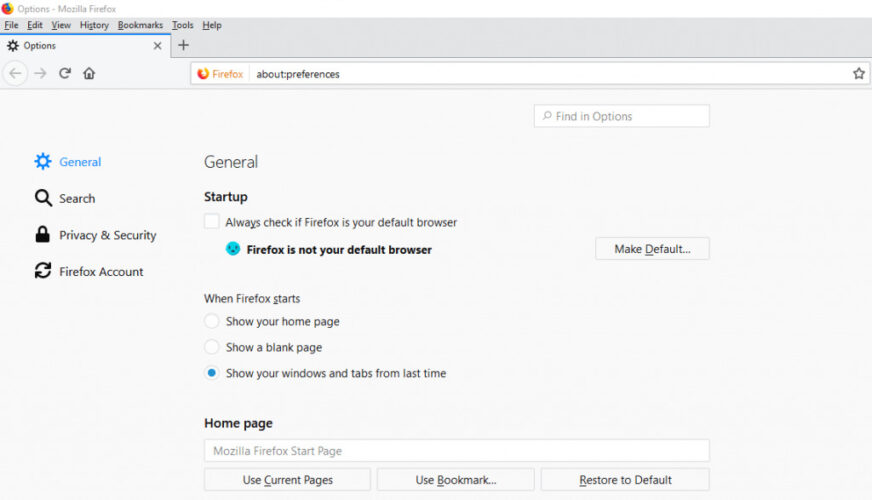Open the Bookmarks menu
Screen dimensions: 872x500
[x=140, y=25]
